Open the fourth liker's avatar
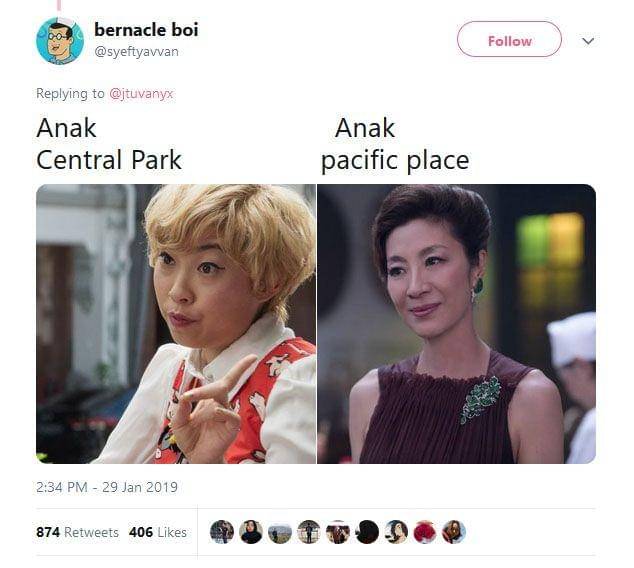634x568 pixels. click(309, 532)
